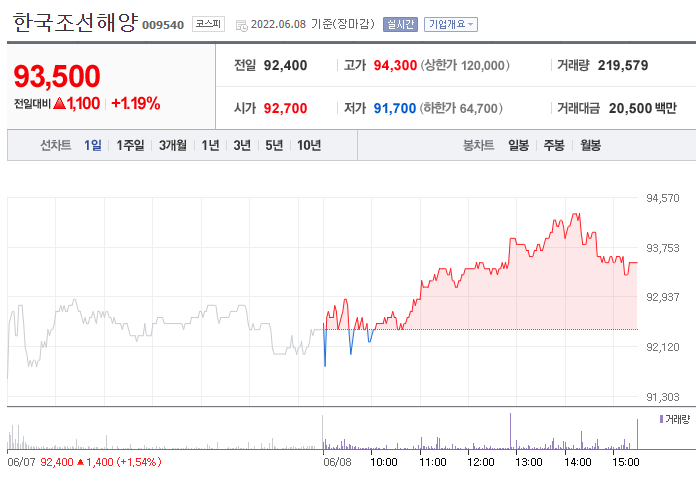This screenshot has height=484, width=696.
Task: Open the 기업개요 dropdown
Action: tap(451, 24)
